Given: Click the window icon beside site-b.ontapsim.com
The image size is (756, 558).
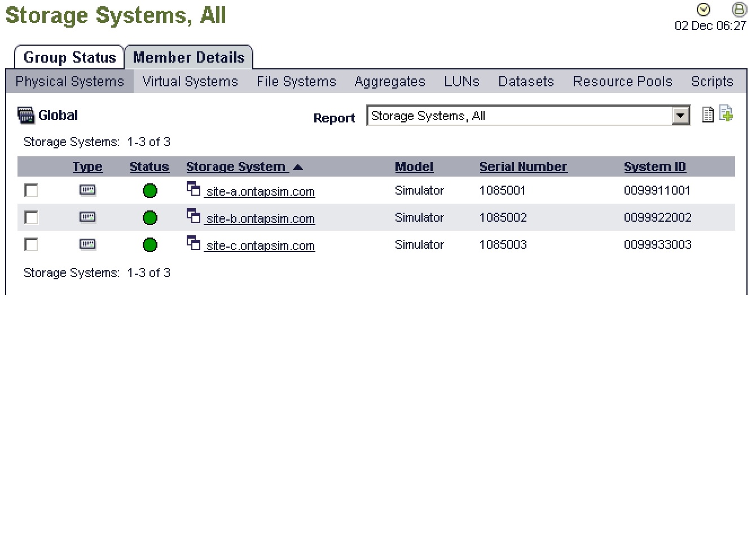Looking at the screenshot, I should coord(194,216).
